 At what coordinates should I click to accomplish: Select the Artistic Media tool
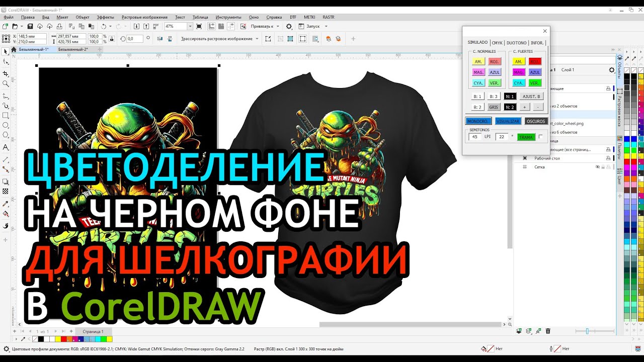point(6,106)
